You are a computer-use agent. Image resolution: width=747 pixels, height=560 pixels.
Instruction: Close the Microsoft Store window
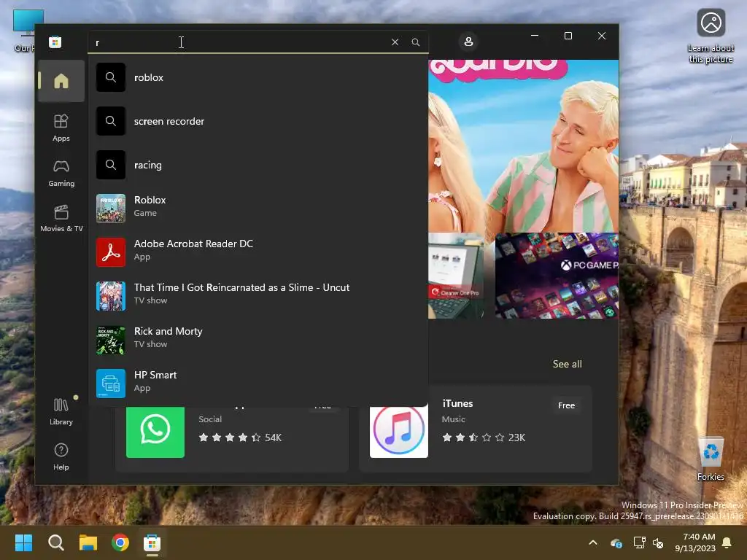click(x=602, y=36)
